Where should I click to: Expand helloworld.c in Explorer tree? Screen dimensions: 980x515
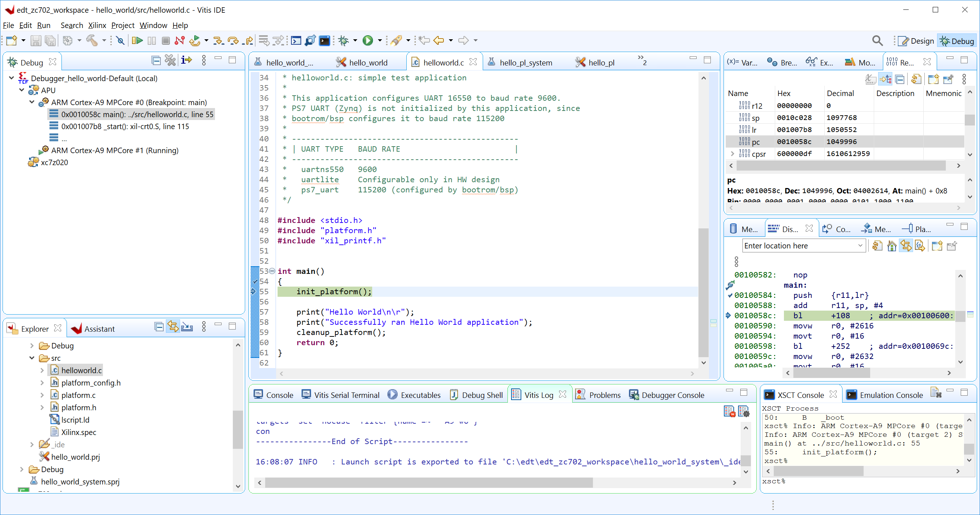(x=42, y=370)
